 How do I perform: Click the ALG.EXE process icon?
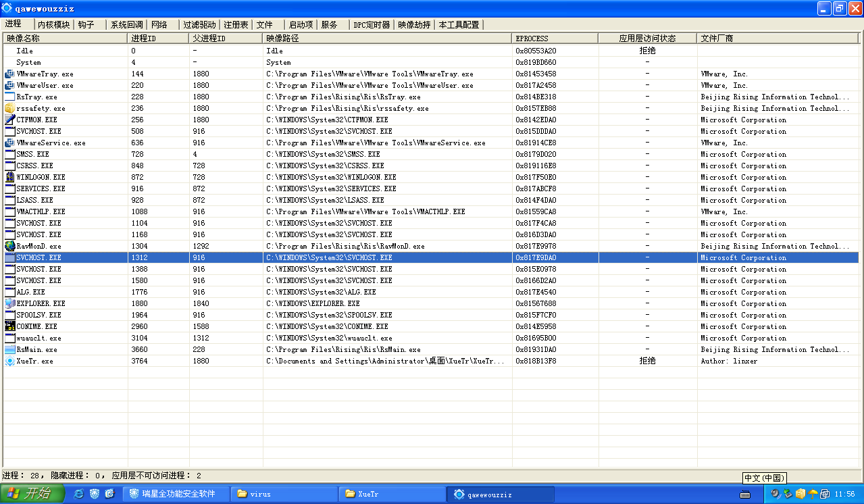tap(9, 292)
